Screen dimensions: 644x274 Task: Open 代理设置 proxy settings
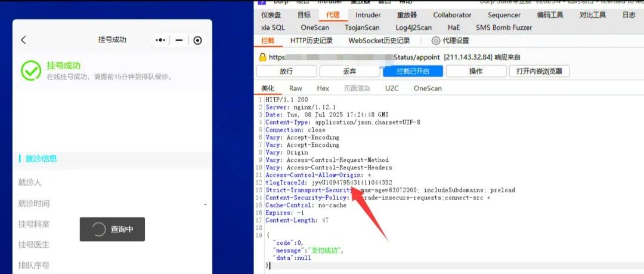pos(456,41)
